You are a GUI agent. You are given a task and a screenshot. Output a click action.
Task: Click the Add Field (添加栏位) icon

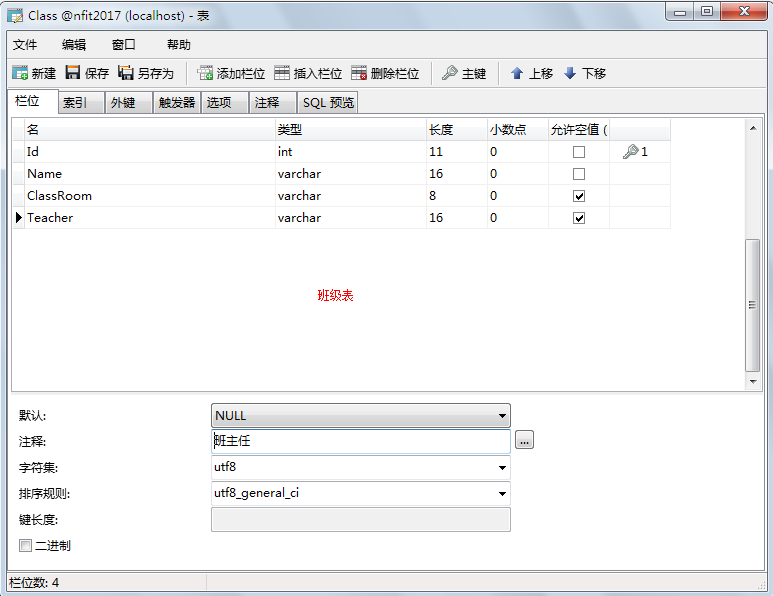tap(205, 73)
